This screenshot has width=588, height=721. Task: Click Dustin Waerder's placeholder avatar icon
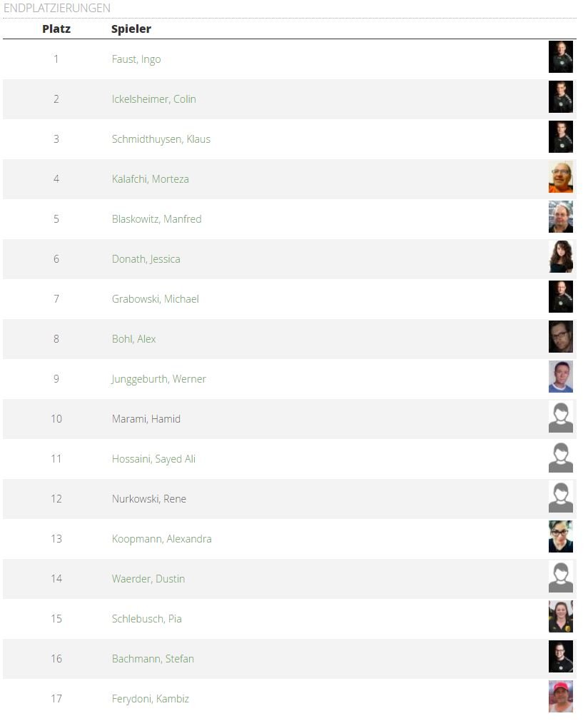(x=560, y=577)
